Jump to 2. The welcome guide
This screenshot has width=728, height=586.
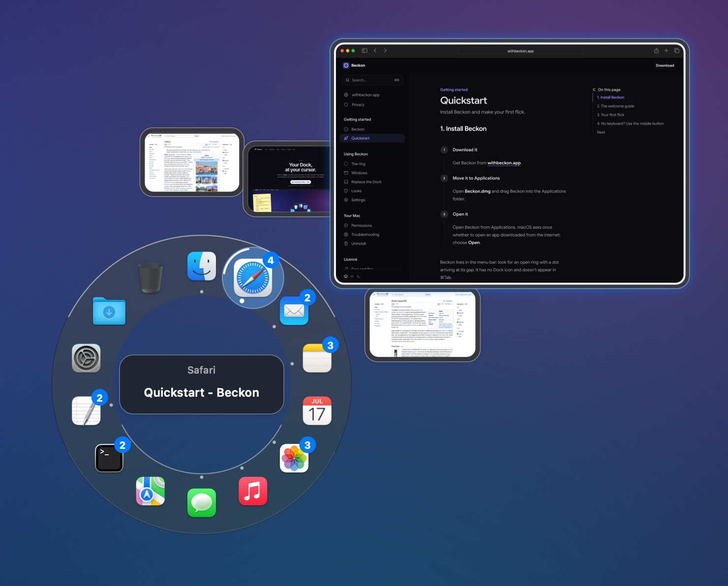(x=615, y=106)
